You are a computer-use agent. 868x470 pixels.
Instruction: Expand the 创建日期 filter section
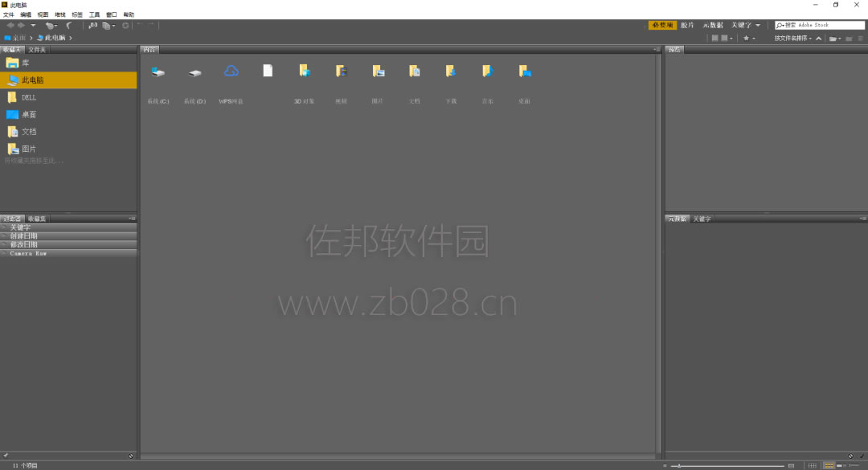point(68,236)
